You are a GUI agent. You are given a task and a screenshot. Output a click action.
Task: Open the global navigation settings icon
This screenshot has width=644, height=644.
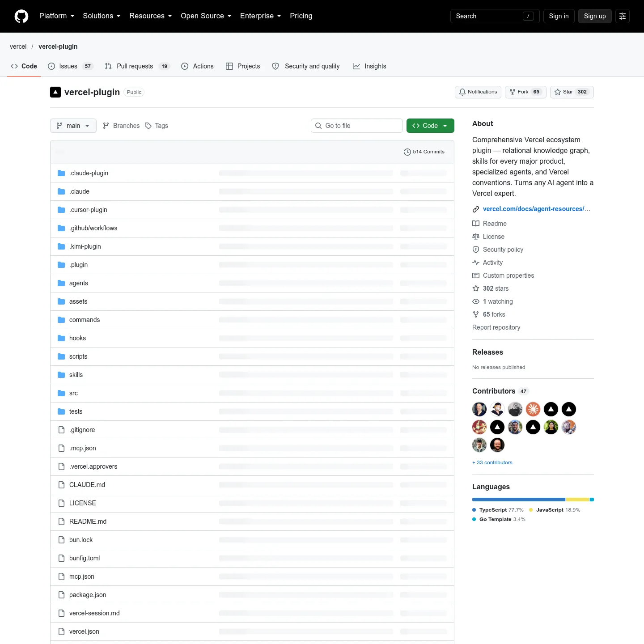coord(623,16)
